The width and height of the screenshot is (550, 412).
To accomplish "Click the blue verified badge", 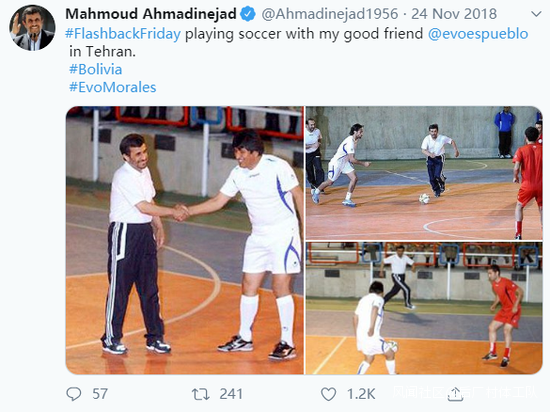I will click(x=248, y=14).
